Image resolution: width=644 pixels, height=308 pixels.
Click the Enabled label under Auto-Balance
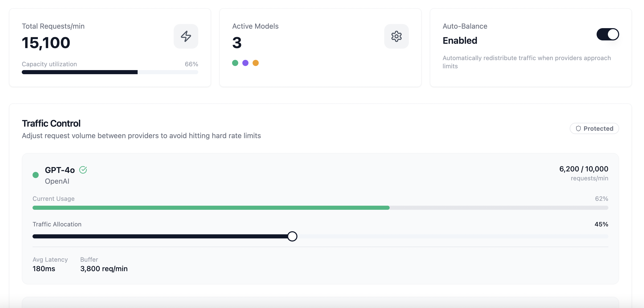(460, 41)
